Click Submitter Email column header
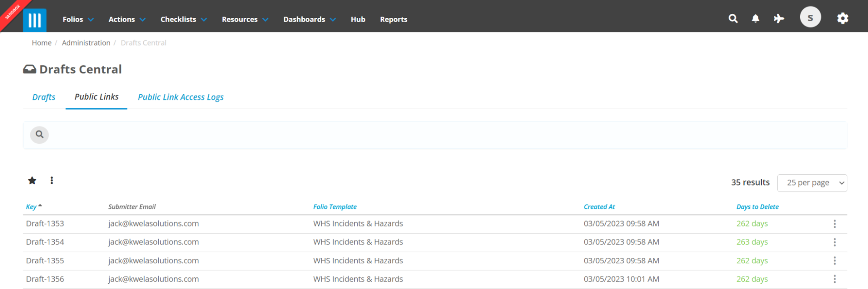 coord(132,207)
